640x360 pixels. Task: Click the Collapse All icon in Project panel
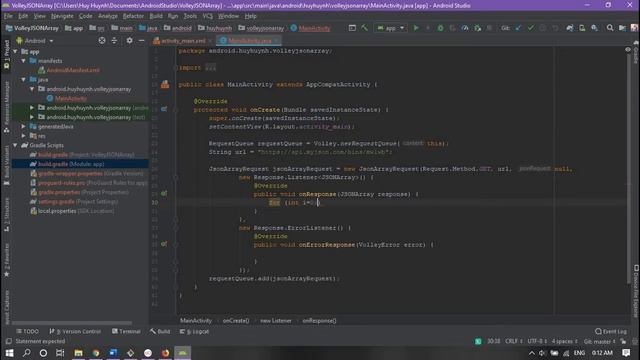pyautogui.click(x=114, y=40)
